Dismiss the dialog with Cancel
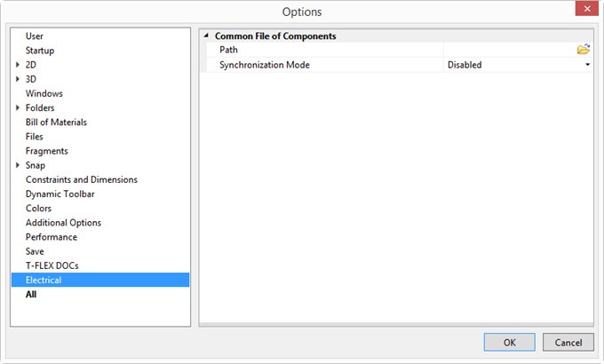 tap(568, 342)
